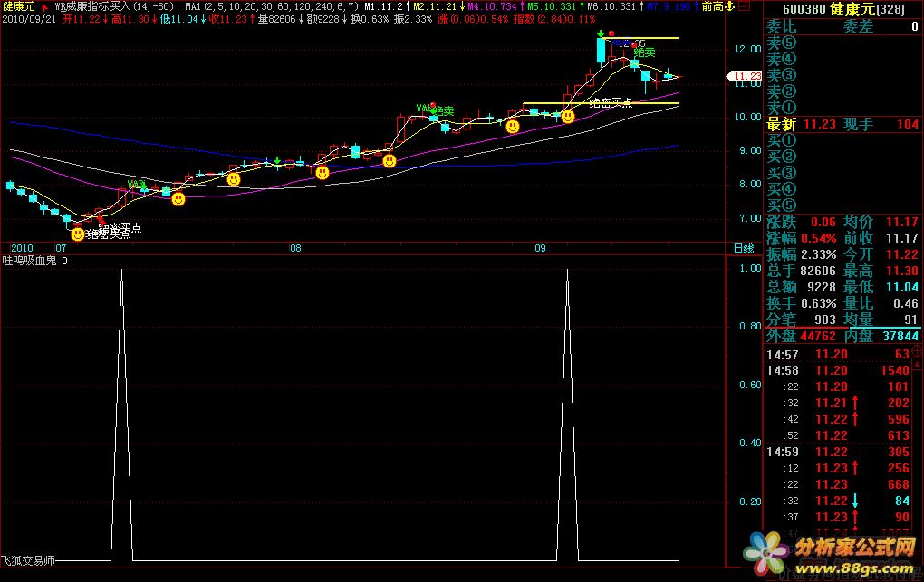Select the 日线 period label
The width and height of the screenshot is (924, 582).
744,249
